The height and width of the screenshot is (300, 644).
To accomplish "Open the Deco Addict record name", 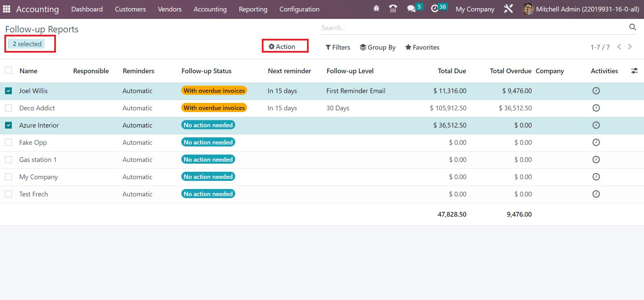I will pos(37,108).
